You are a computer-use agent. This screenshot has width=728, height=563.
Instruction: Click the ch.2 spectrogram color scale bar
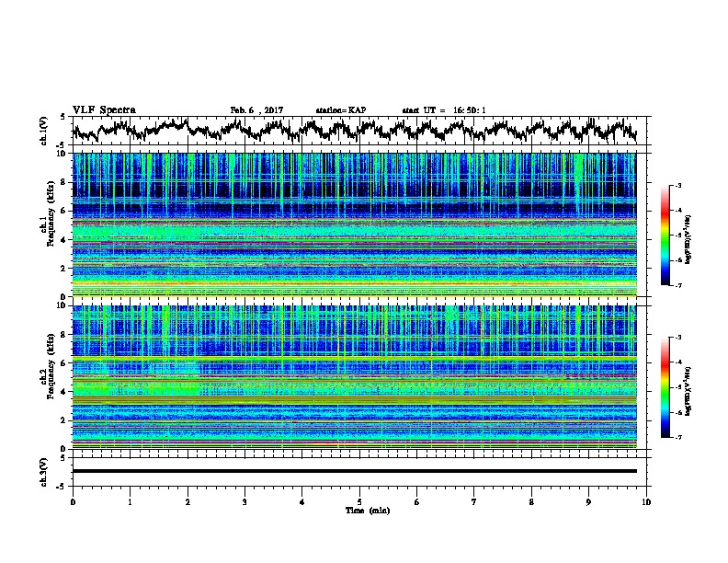[x=665, y=387]
